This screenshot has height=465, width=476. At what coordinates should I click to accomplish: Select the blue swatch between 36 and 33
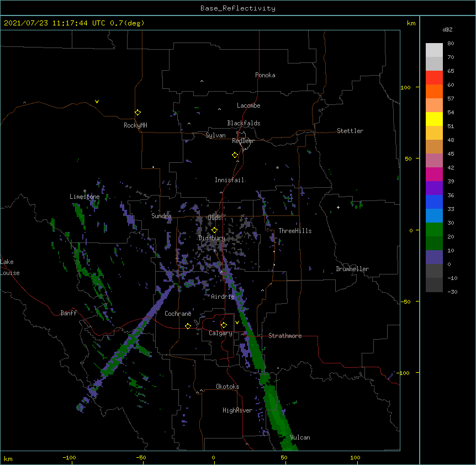click(434, 202)
